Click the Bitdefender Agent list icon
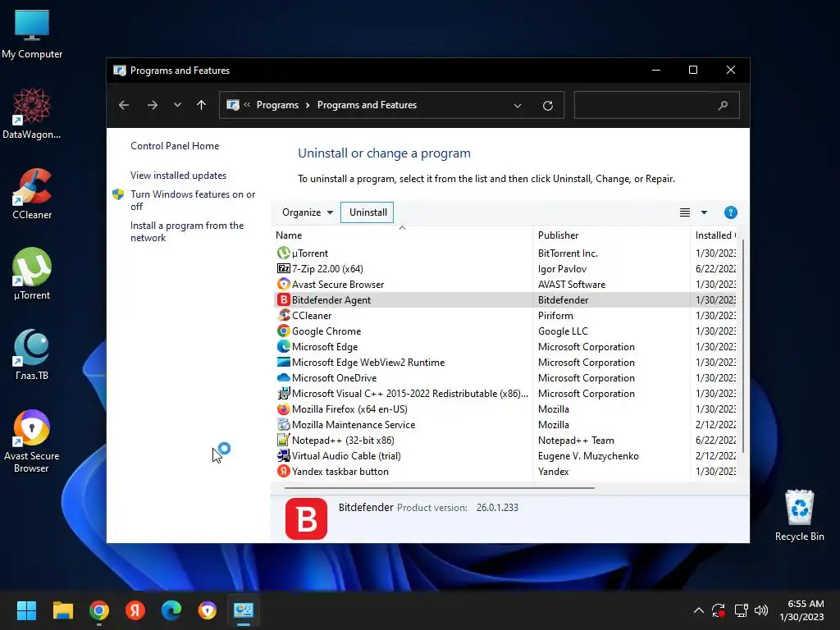840x630 pixels. click(x=283, y=299)
